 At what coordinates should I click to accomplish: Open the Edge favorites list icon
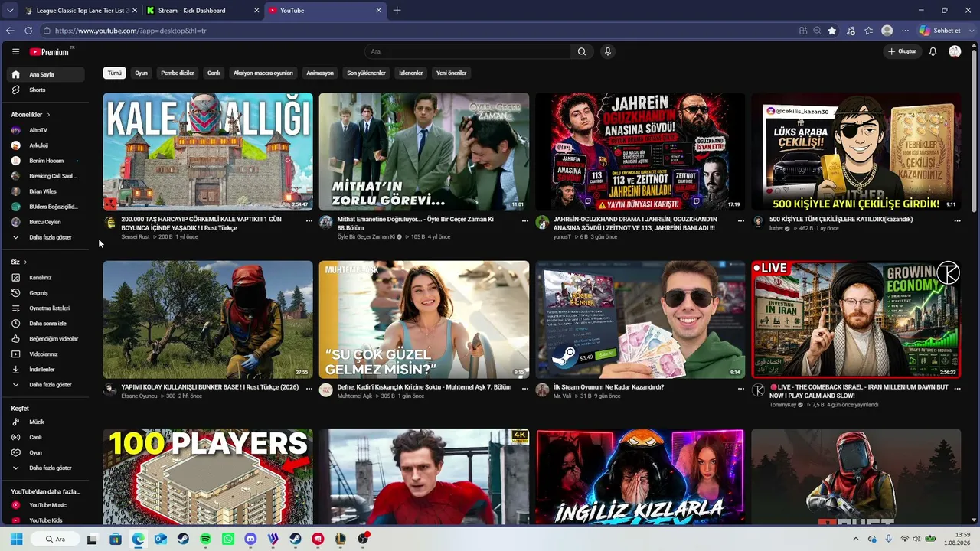pos(868,31)
